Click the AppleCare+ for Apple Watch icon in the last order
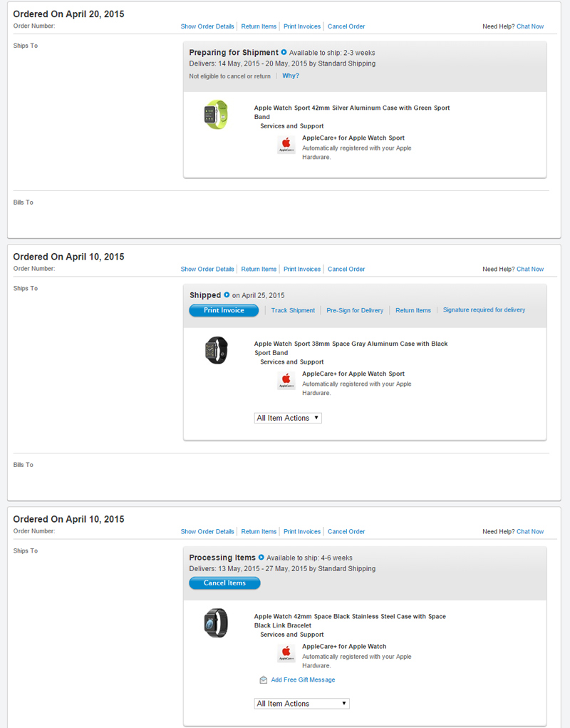The height and width of the screenshot is (728, 570). (286, 653)
